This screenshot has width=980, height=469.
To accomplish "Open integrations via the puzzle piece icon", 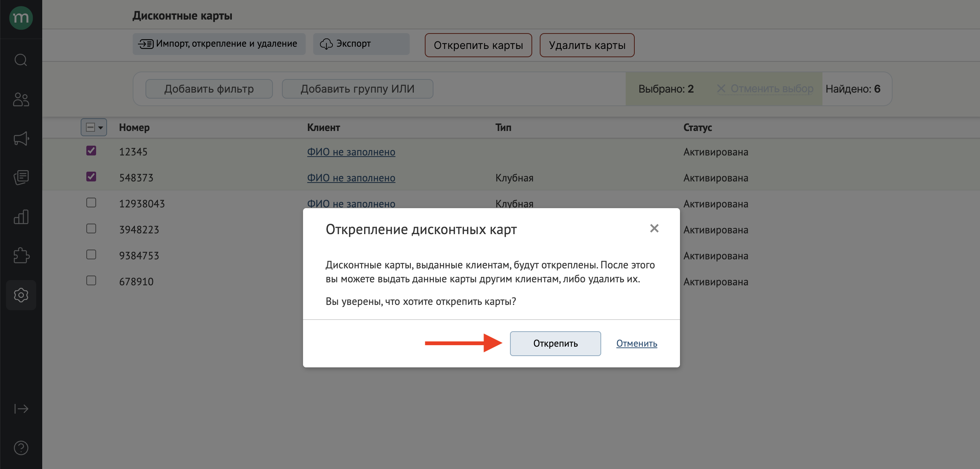I will [21, 256].
